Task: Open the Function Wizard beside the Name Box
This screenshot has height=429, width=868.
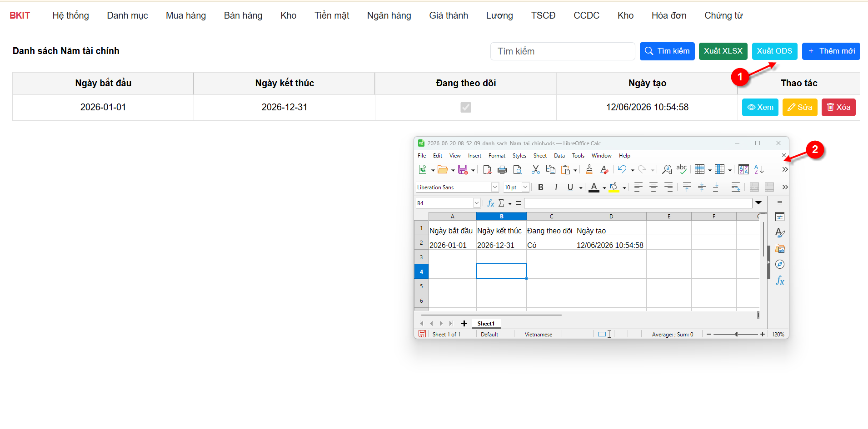Action: pos(491,203)
